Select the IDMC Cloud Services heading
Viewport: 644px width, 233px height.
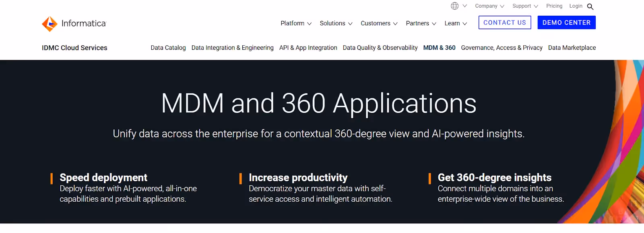74,48
